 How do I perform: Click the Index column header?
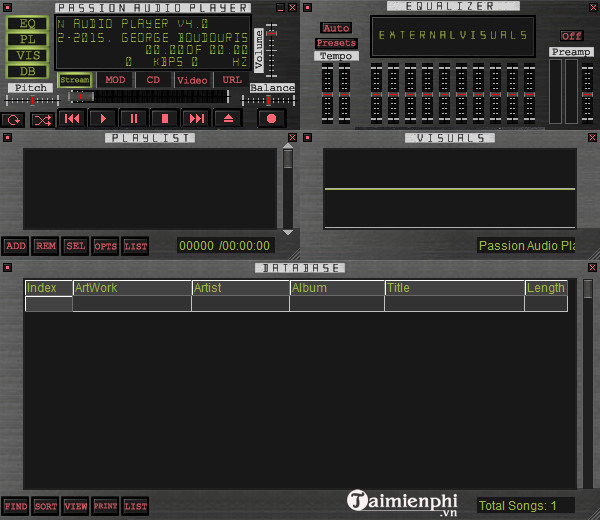(49, 288)
